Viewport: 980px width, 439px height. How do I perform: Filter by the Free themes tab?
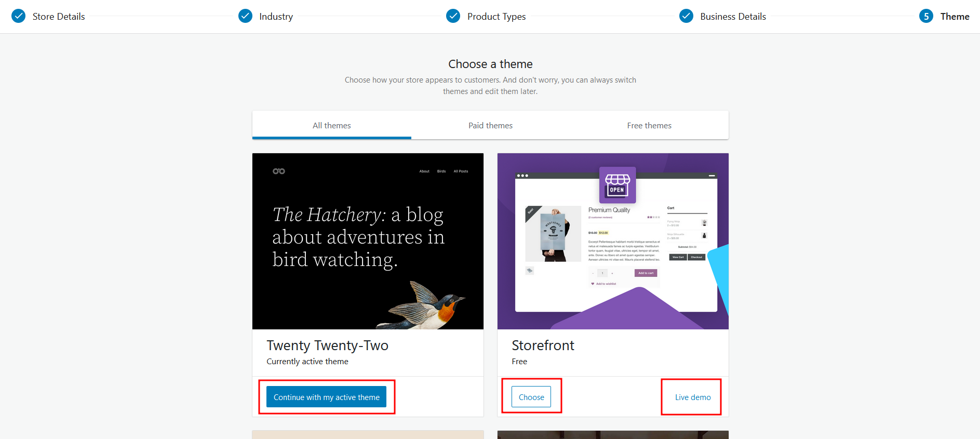click(649, 125)
